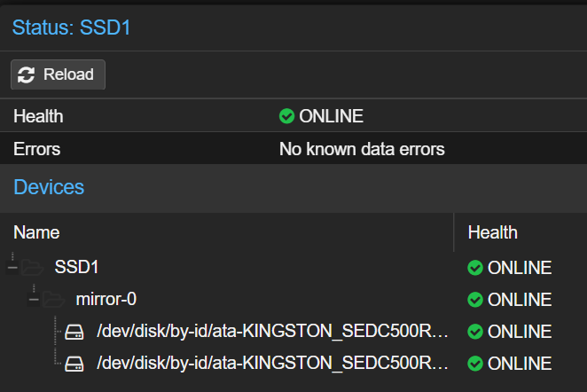Image resolution: width=587 pixels, height=392 pixels.
Task: Click the Reload button's refresh icon
Action: tap(27, 74)
